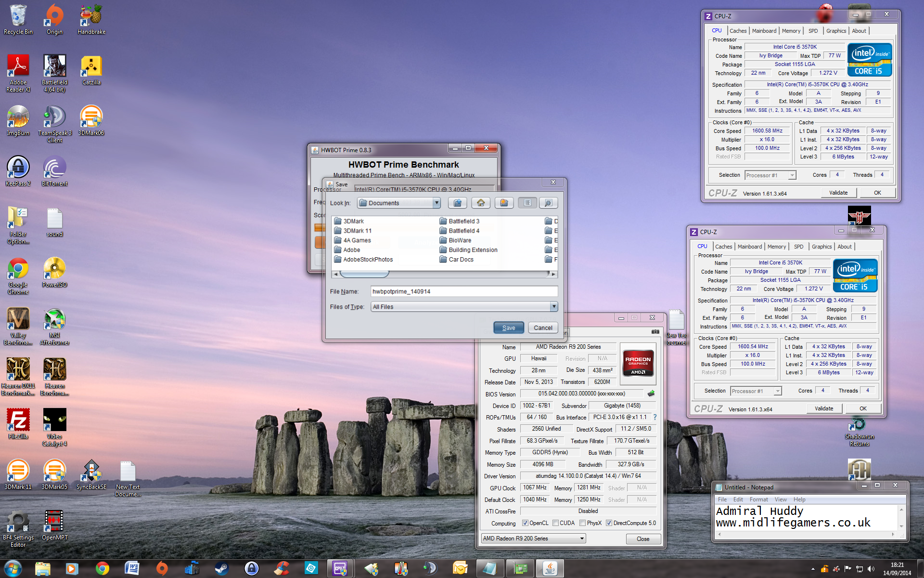Image resolution: width=924 pixels, height=578 pixels.
Task: Click Cancel button in Save dialog
Action: click(x=543, y=328)
